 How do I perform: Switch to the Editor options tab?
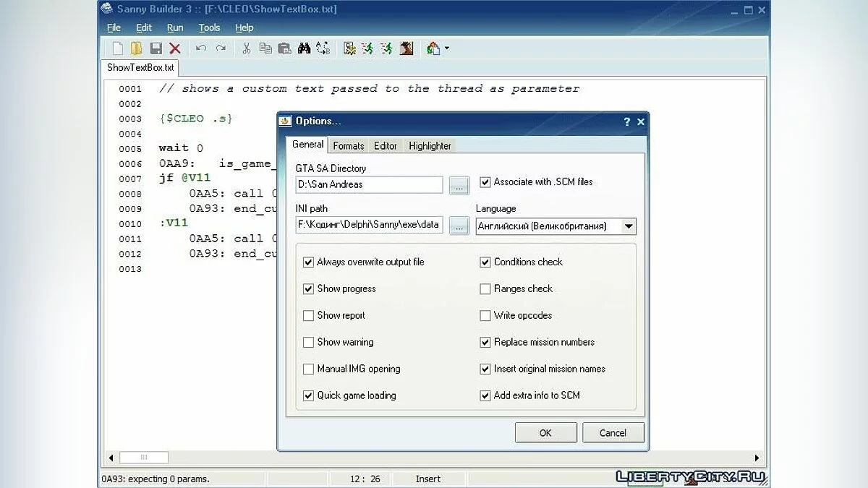point(386,145)
